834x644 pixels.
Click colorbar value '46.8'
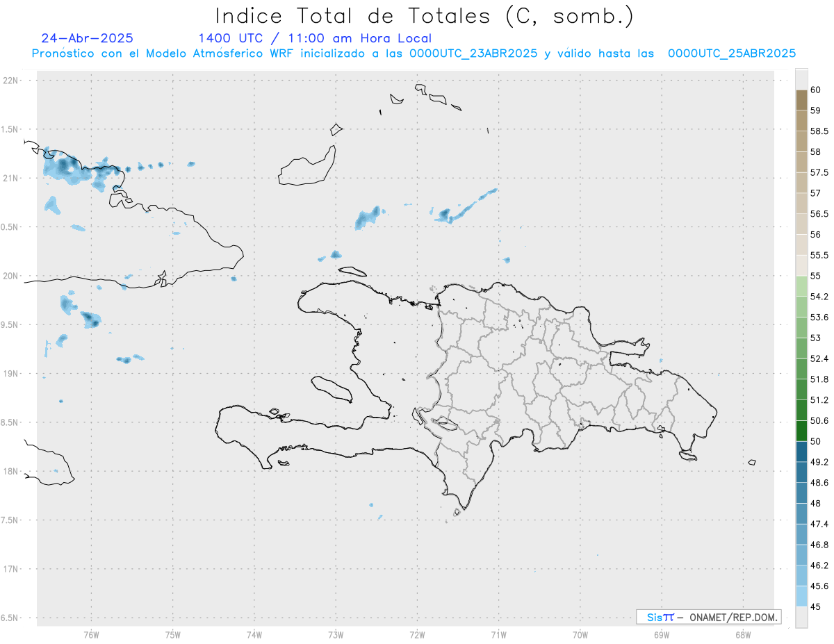point(819,545)
